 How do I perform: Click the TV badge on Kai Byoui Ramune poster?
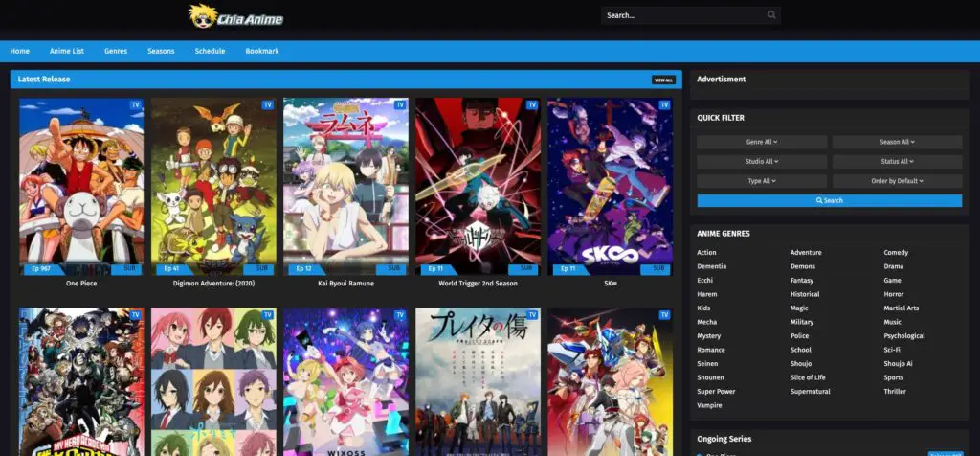click(x=400, y=105)
